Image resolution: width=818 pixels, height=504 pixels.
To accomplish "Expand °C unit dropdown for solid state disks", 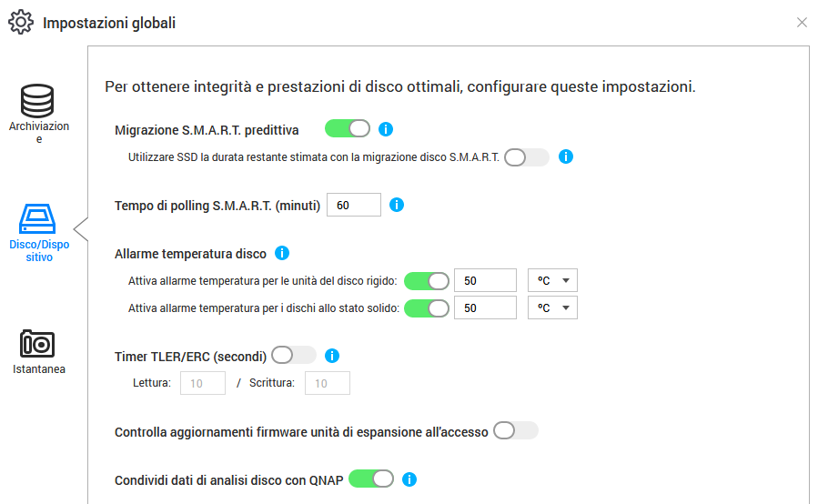I will pyautogui.click(x=552, y=307).
